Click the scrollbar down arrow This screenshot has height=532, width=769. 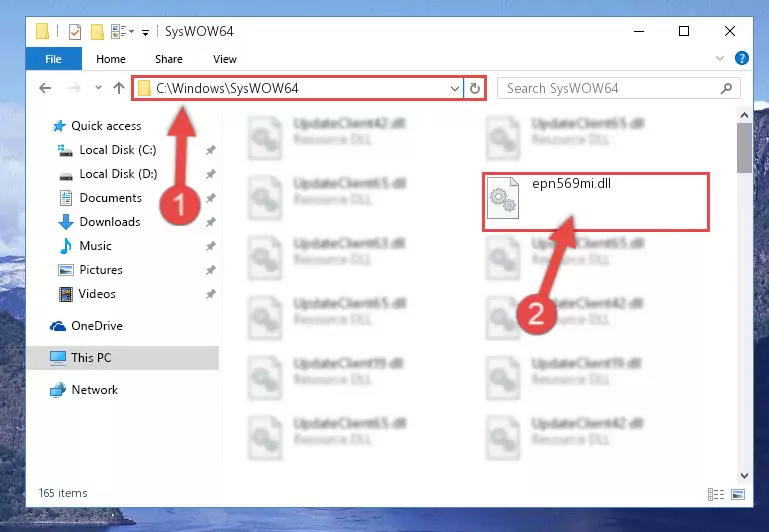point(744,476)
